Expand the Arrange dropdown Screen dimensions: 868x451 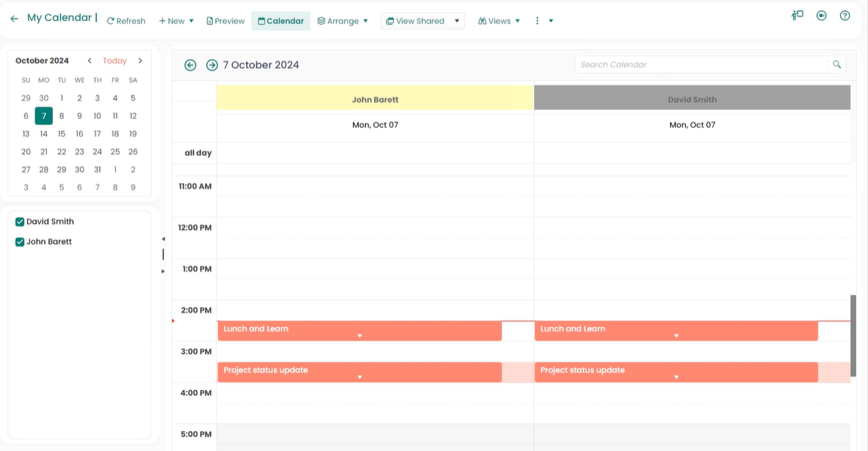(x=343, y=21)
